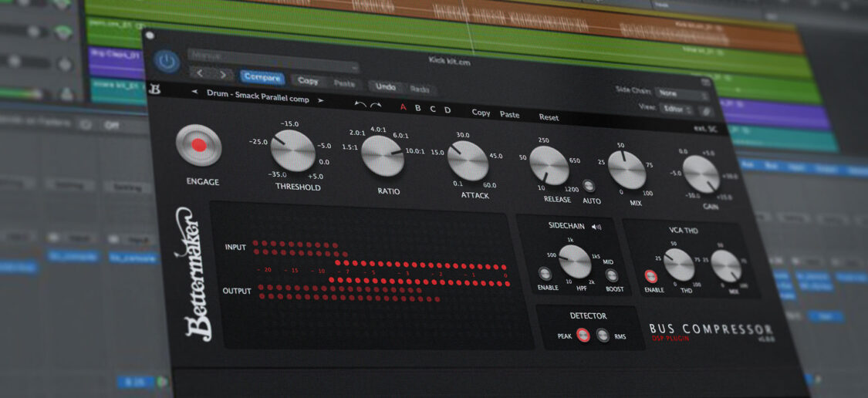Image resolution: width=868 pixels, height=398 pixels.
Task: Toggle the sidechain MID BOOST button
Action: [611, 275]
